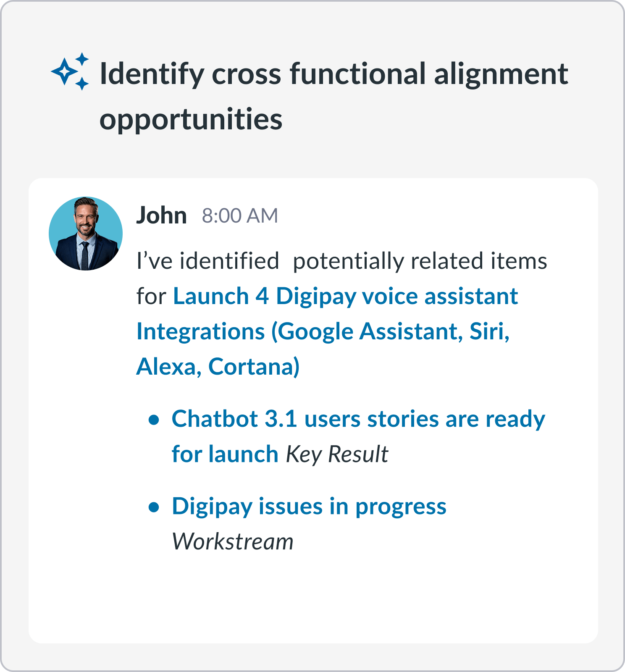625x672 pixels.
Task: Open Launch 4 Digipay voice assistant link
Action: [x=328, y=331]
